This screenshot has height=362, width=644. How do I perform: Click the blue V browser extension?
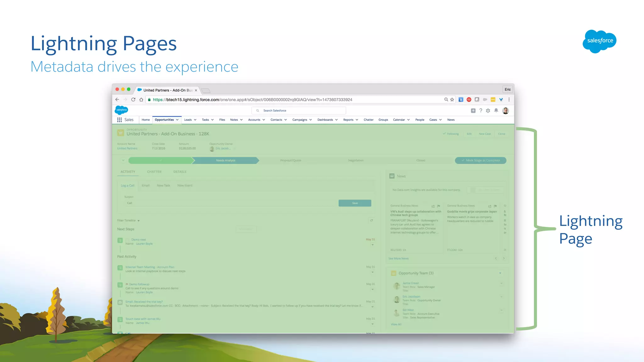click(501, 100)
